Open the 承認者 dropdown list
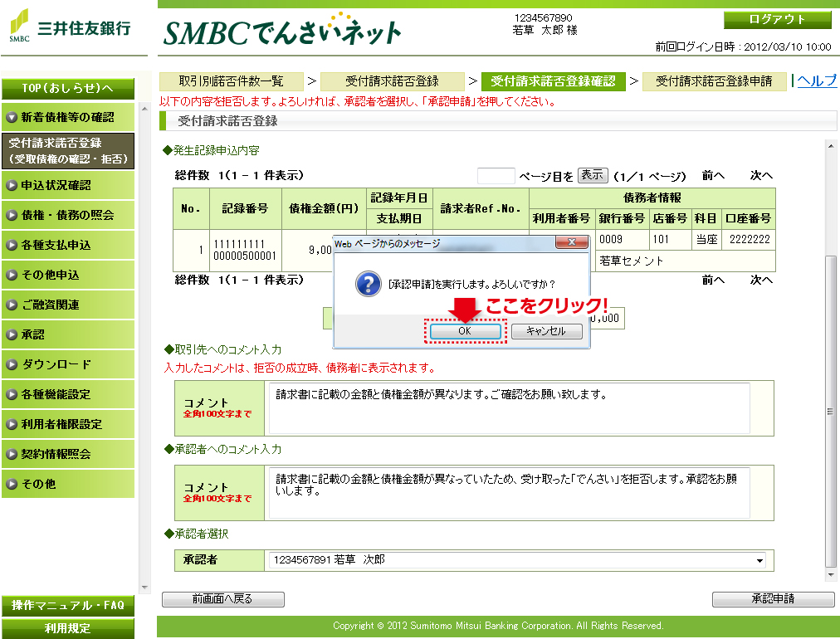Screen dimensions: 840x639 point(517,560)
